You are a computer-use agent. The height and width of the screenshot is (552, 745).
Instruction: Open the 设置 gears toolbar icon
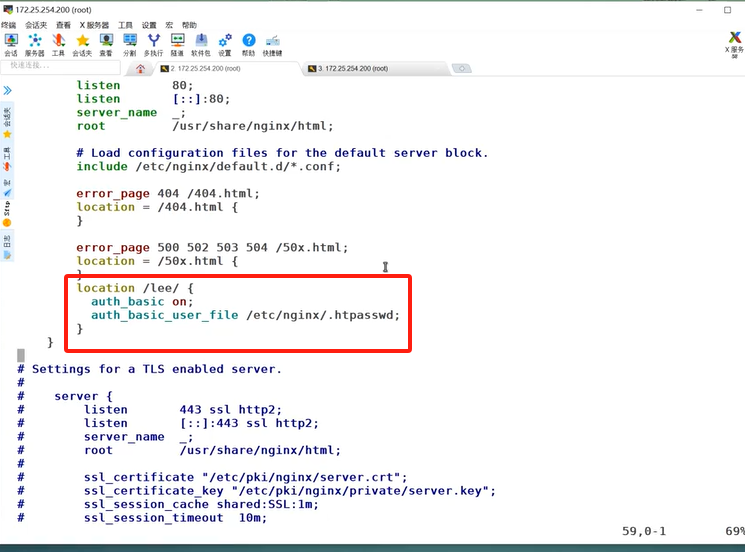tap(225, 45)
